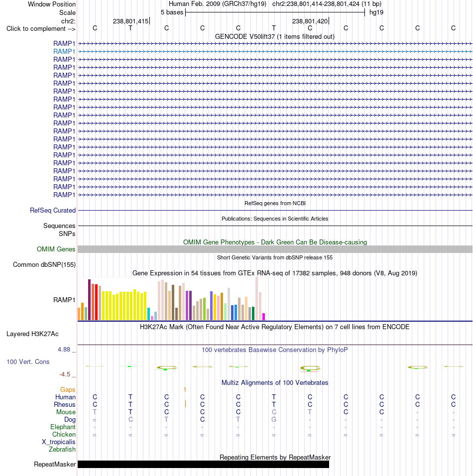This screenshot has height=476, width=473.
Task: Click the "Mouse" alignment row label
Action: coord(66,412)
